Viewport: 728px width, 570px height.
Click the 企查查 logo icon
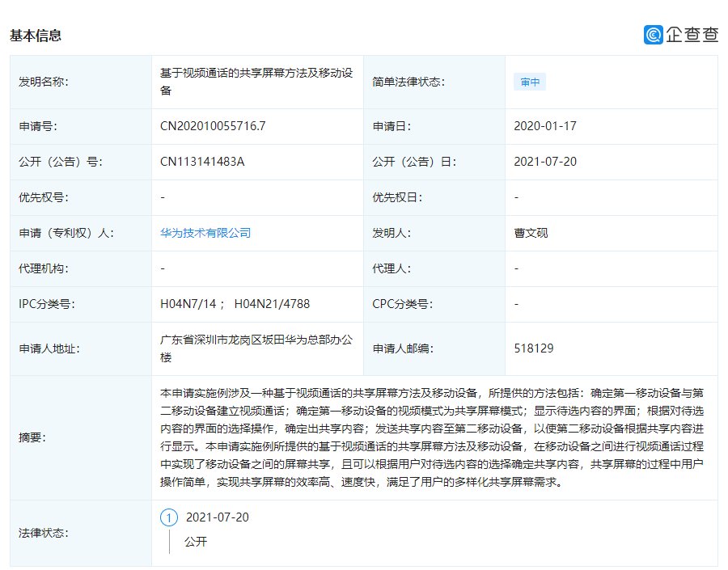[x=654, y=35]
